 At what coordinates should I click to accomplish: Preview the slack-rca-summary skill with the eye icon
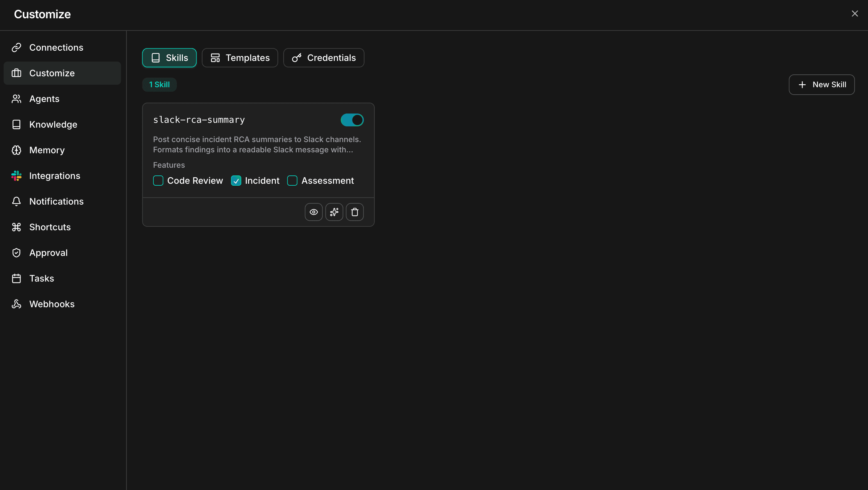[x=314, y=212]
